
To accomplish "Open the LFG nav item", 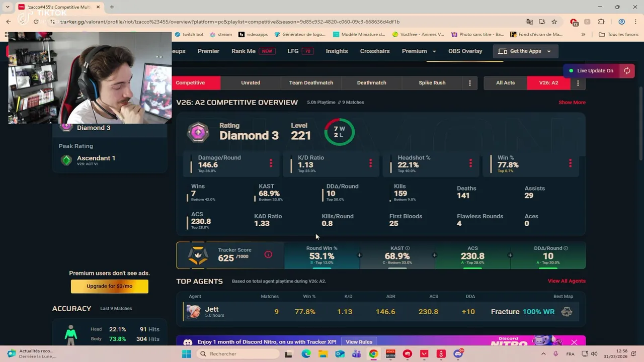I will [x=300, y=51].
